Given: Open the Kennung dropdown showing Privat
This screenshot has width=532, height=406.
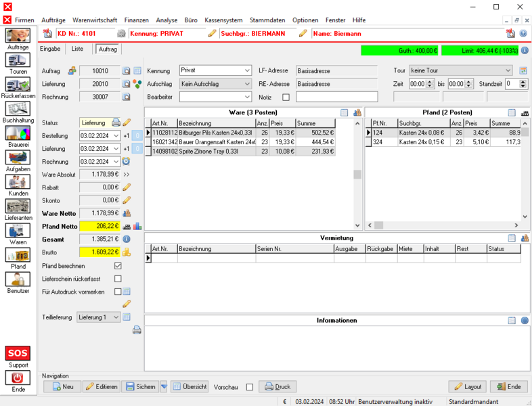Looking at the screenshot, I should (215, 70).
